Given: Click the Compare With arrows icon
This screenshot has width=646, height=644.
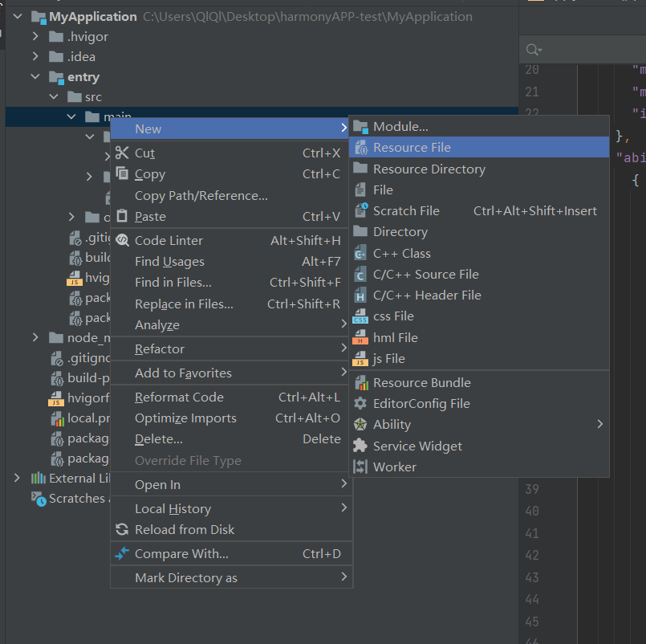Looking at the screenshot, I should click(x=122, y=553).
